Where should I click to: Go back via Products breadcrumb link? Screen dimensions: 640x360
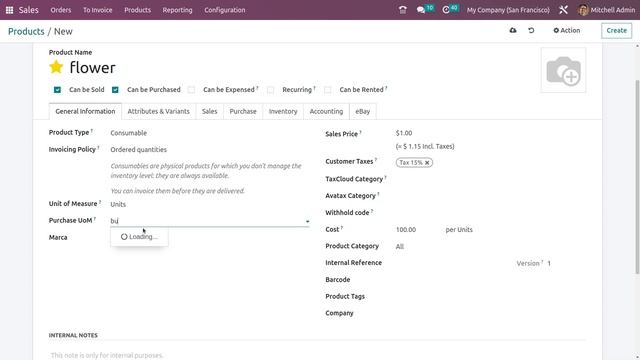pos(26,31)
